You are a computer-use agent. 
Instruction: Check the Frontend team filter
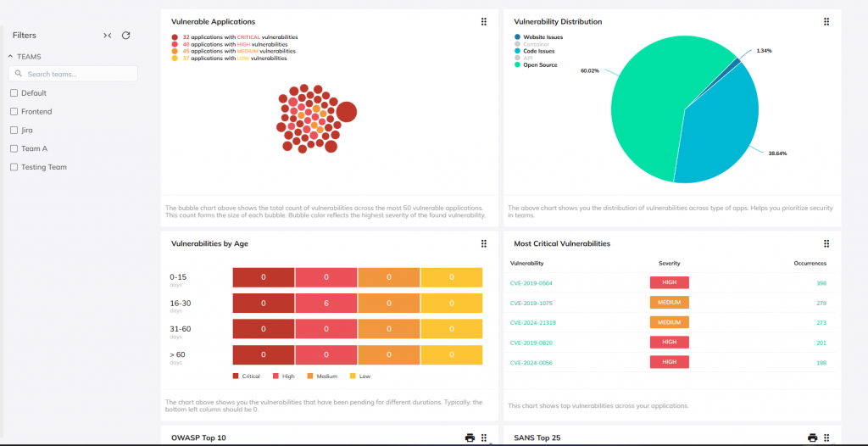[x=14, y=112]
